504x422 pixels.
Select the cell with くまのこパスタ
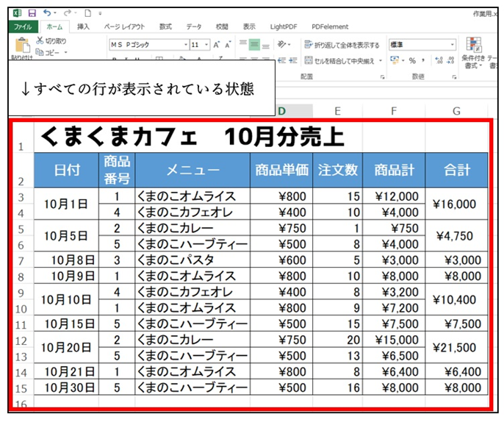(192, 260)
